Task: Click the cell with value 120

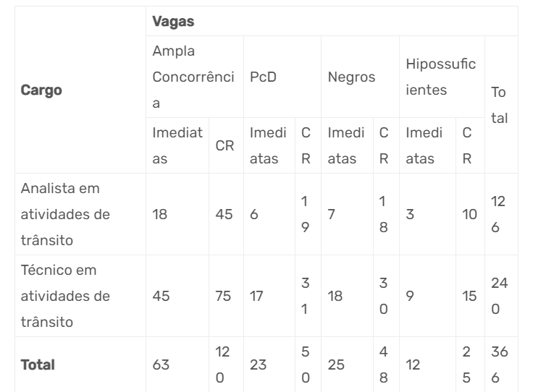Action: coord(224,365)
